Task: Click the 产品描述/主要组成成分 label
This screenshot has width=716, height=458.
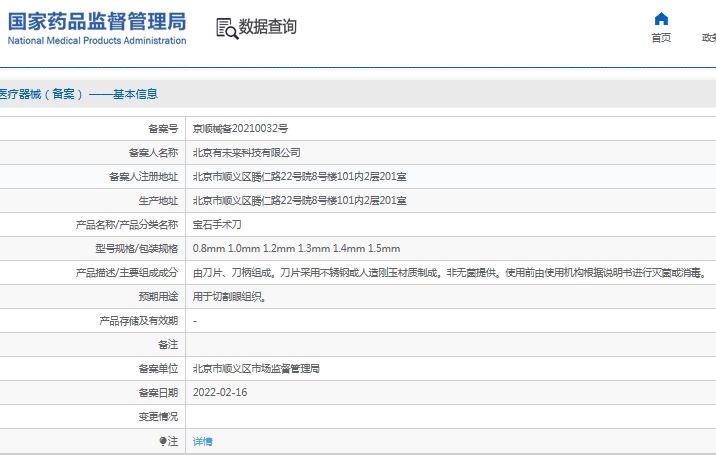Action: pyautogui.click(x=126, y=273)
